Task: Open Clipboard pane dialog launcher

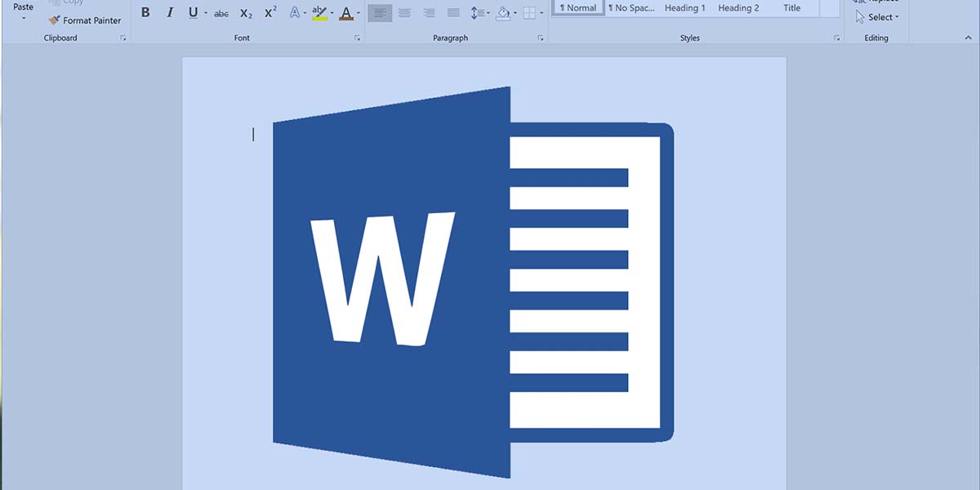Action: 123,38
